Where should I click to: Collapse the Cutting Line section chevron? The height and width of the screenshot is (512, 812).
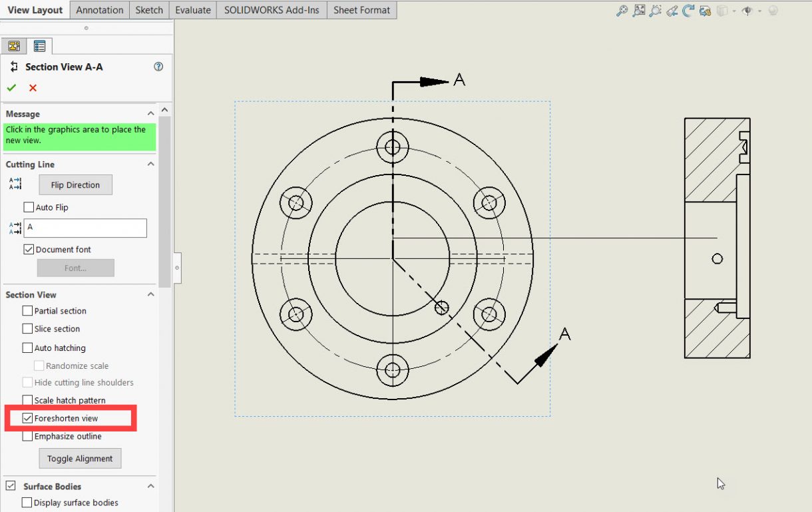(x=151, y=164)
